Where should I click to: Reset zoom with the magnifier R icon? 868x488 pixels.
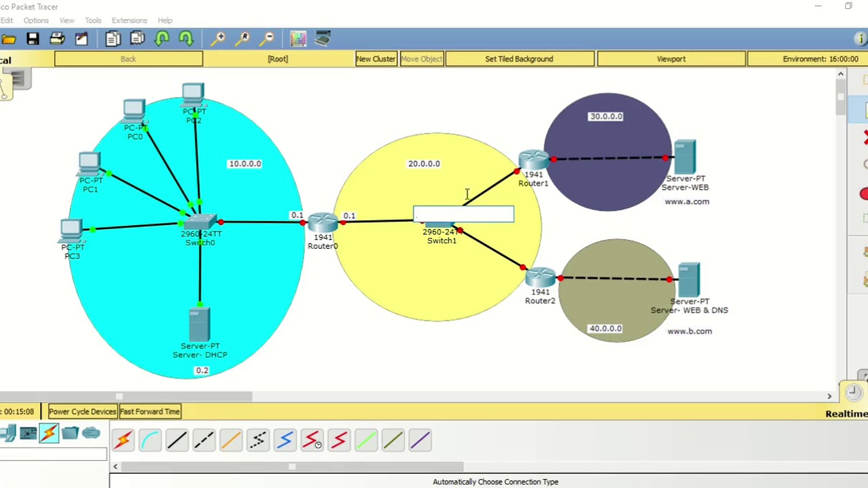click(243, 39)
